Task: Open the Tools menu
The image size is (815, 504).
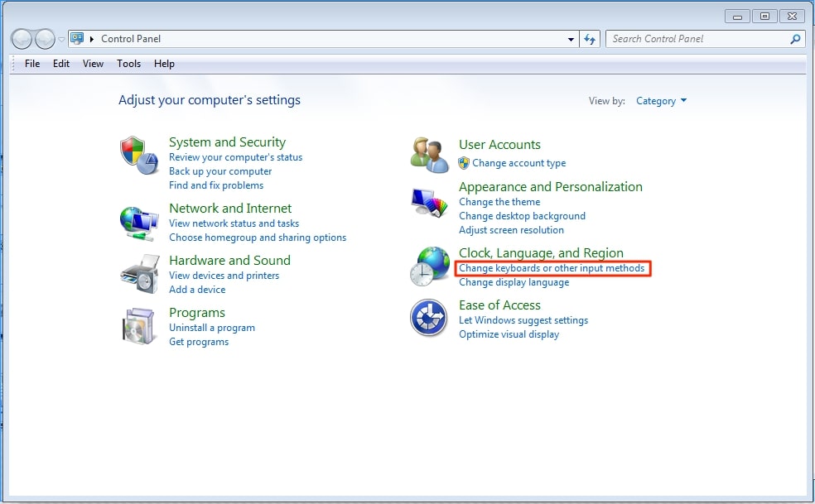Action: pos(128,64)
